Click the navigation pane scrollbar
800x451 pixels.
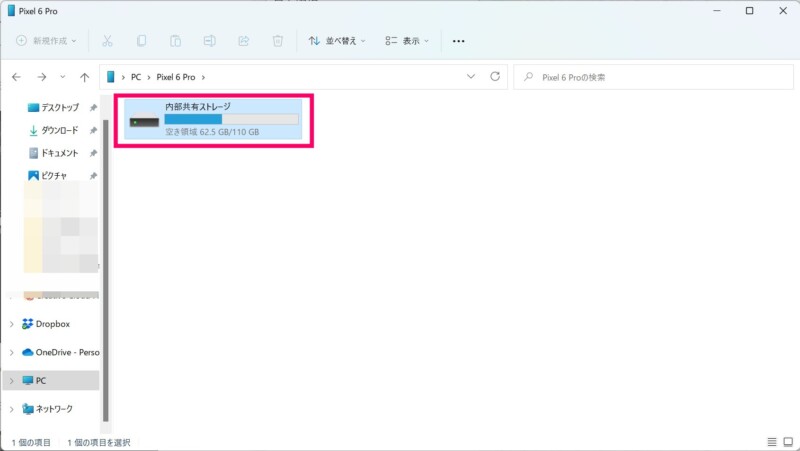[x=106, y=270]
